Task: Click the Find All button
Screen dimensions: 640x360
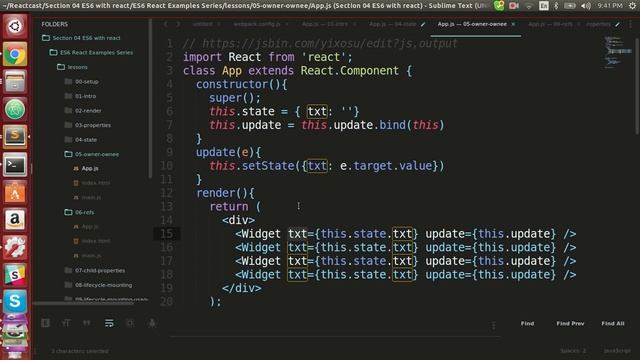Action: [613, 323]
